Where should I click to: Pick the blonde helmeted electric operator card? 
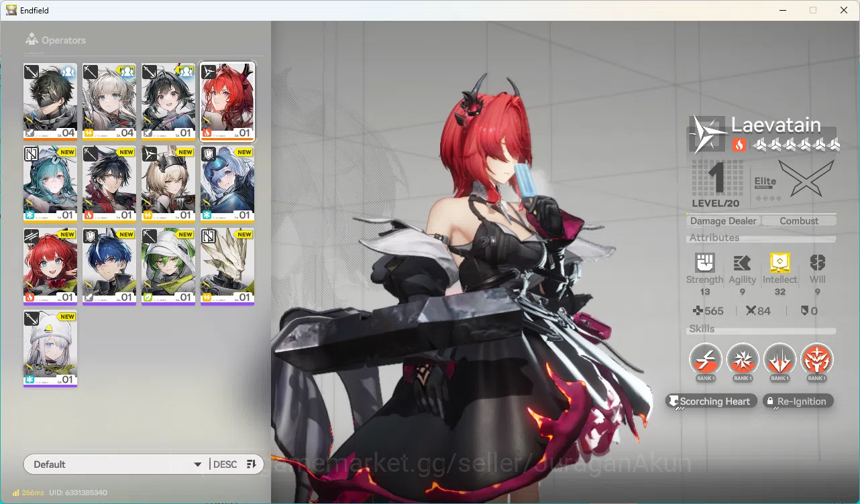(168, 184)
